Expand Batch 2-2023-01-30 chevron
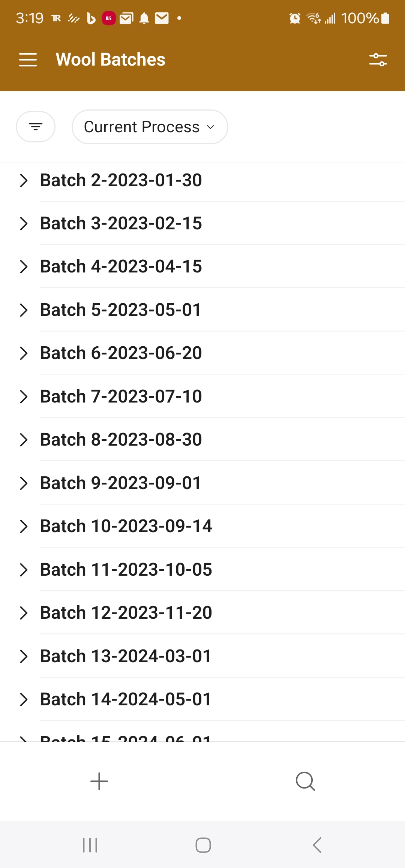 coord(24,180)
